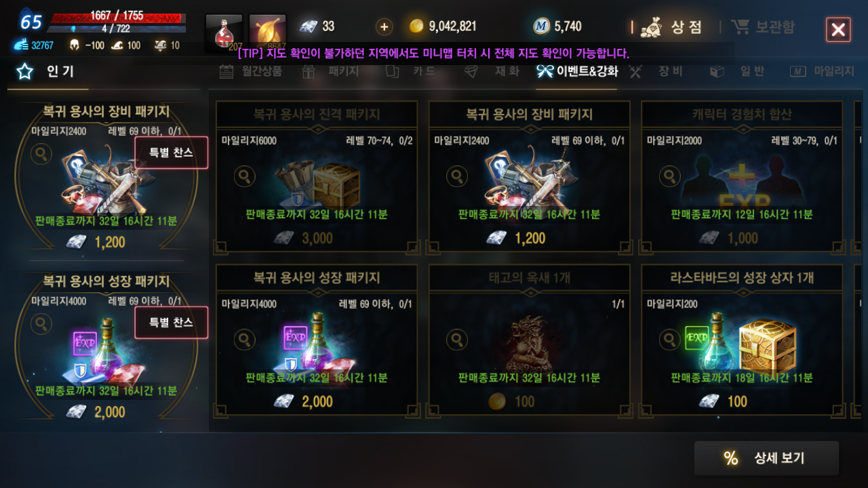Switch to the 이벤트&강화 tab
868x488 pixels.
(x=577, y=71)
